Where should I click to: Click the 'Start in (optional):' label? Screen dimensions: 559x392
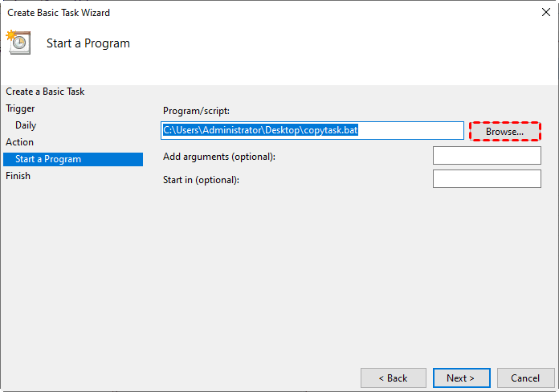point(201,180)
